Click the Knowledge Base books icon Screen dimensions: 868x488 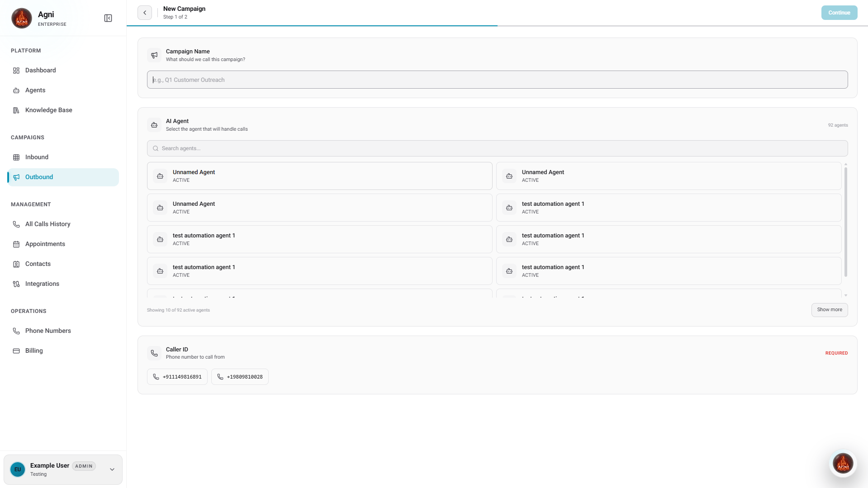click(x=16, y=110)
